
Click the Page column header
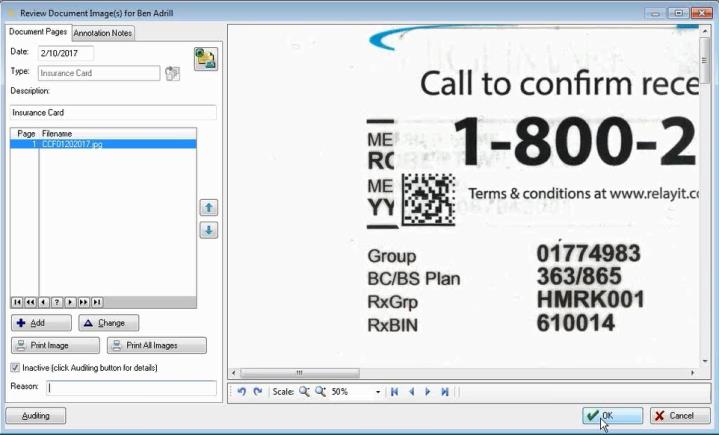pos(26,134)
